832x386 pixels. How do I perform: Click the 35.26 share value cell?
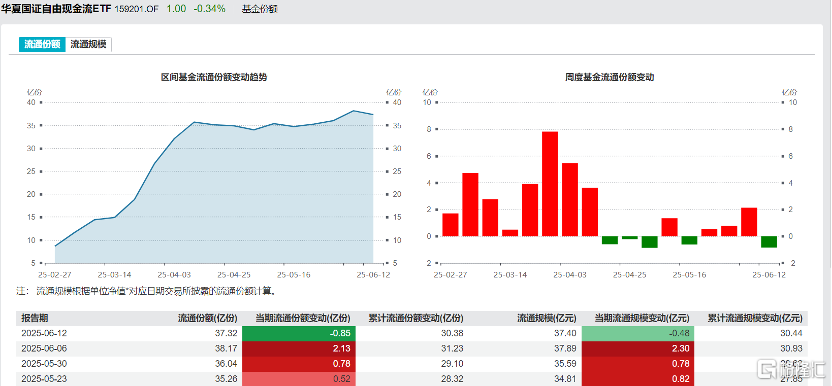coord(225,379)
